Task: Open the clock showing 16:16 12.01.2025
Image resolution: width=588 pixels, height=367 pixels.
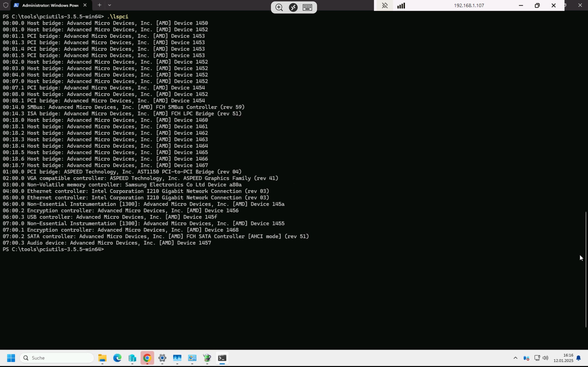Action: 563,358
